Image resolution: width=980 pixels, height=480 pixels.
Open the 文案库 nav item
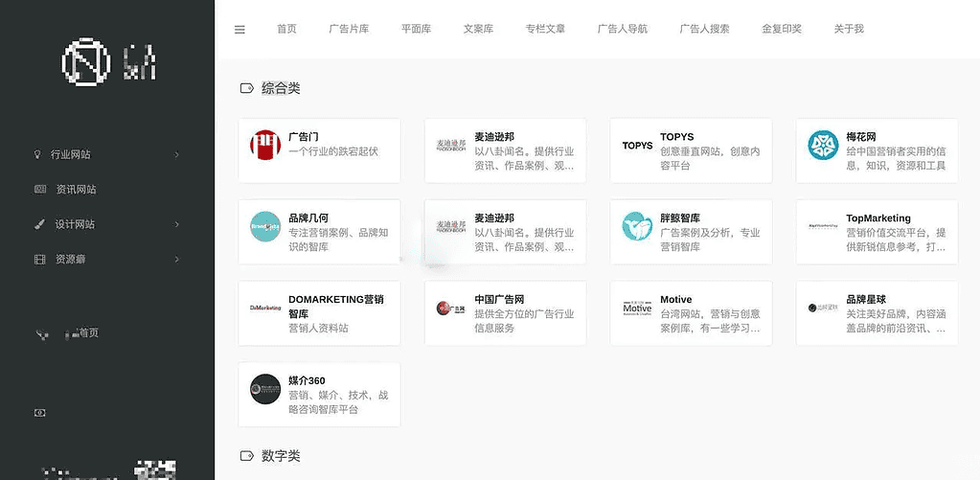pos(478,29)
